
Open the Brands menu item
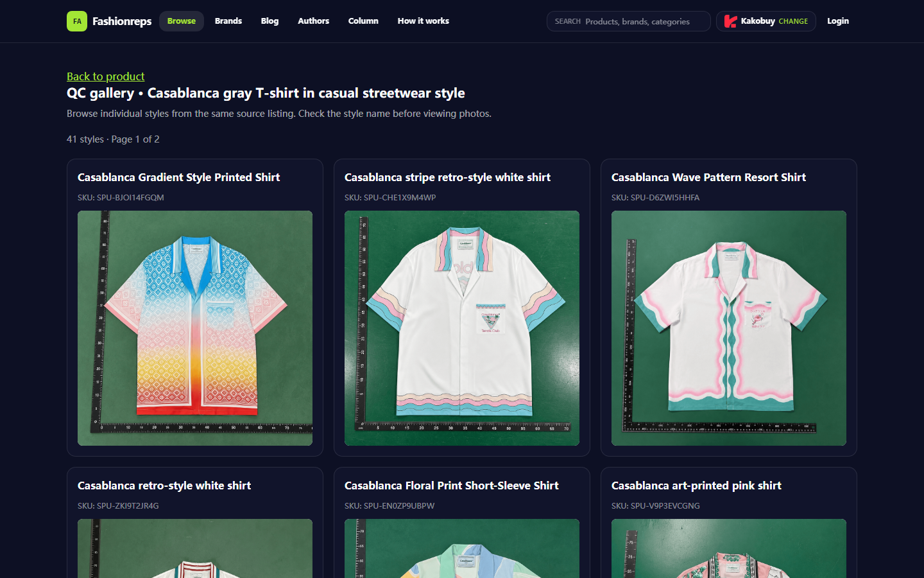pyautogui.click(x=228, y=21)
